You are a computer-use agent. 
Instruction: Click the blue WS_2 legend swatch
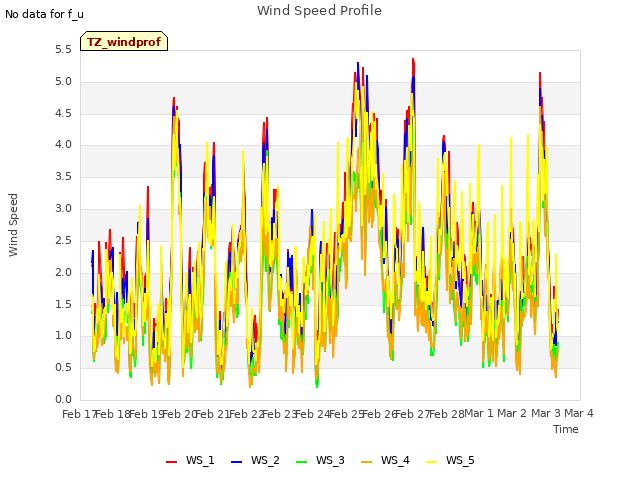point(237,461)
